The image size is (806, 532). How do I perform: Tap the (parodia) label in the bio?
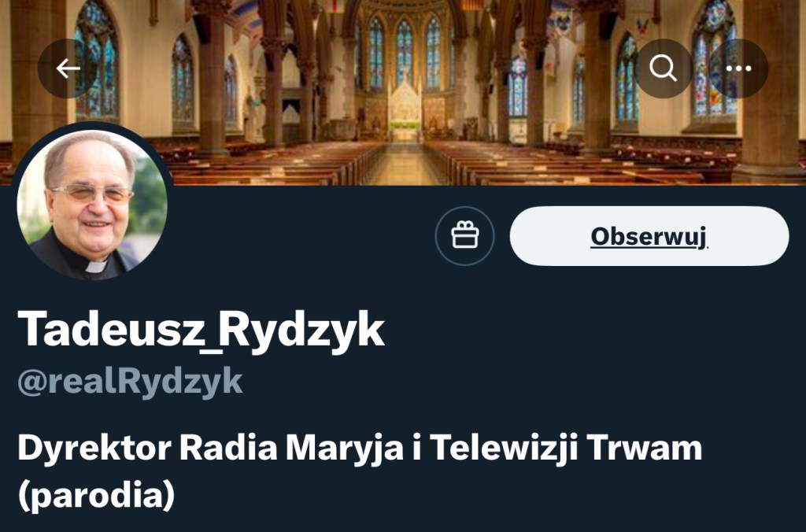pos(96,496)
